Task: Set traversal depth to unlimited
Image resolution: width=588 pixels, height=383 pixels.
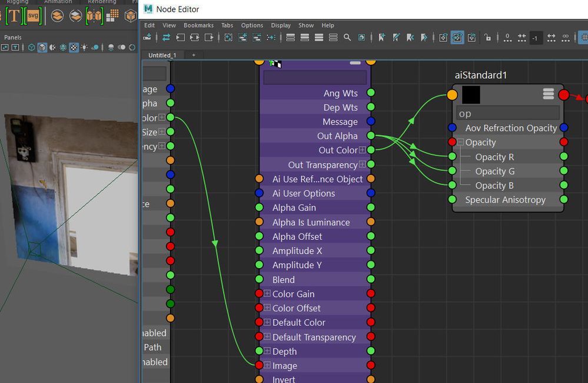Action: 566,38
